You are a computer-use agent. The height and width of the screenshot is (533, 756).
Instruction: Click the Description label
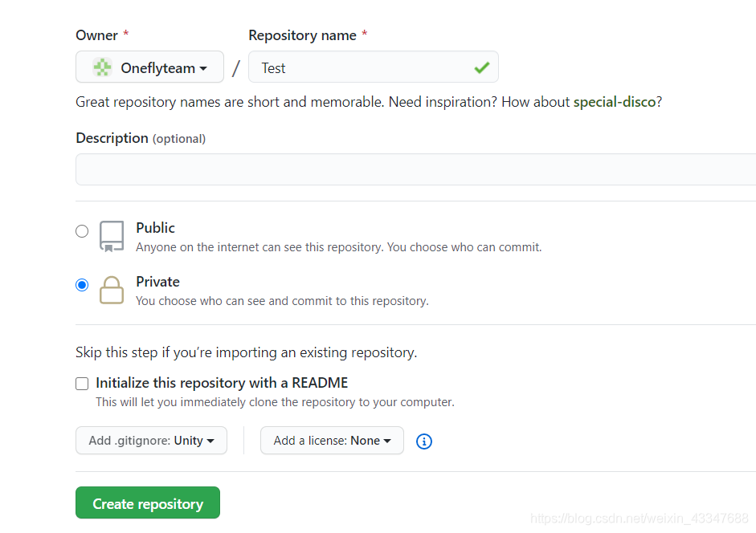112,138
